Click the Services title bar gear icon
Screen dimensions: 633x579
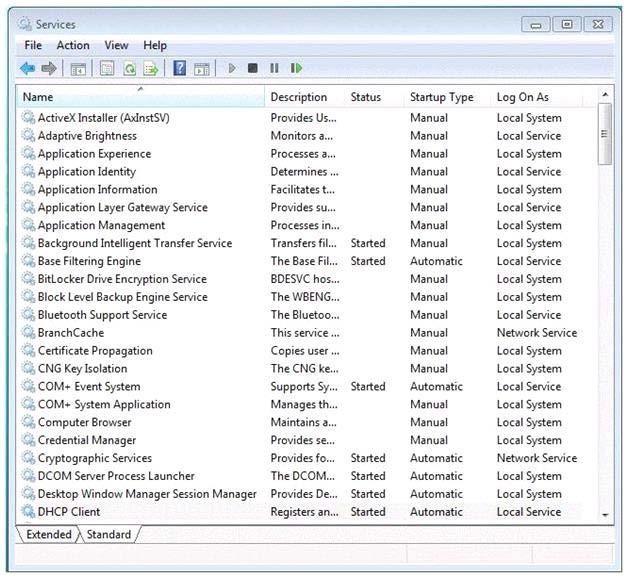coord(25,24)
